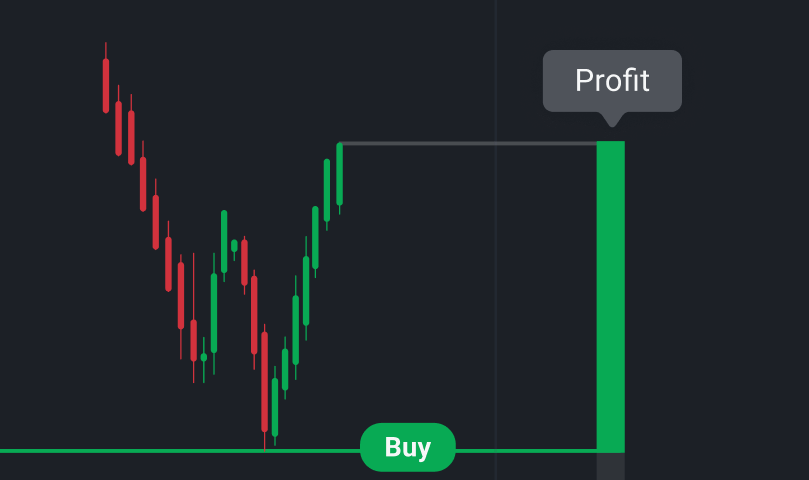Select the fourth red candle from the left
Screen dimensions: 809x480
[x=143, y=183]
